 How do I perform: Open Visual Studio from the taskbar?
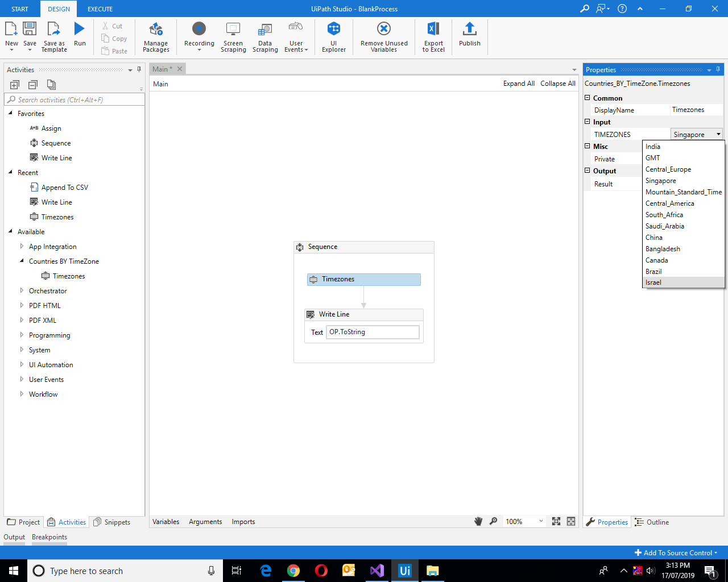click(x=377, y=571)
